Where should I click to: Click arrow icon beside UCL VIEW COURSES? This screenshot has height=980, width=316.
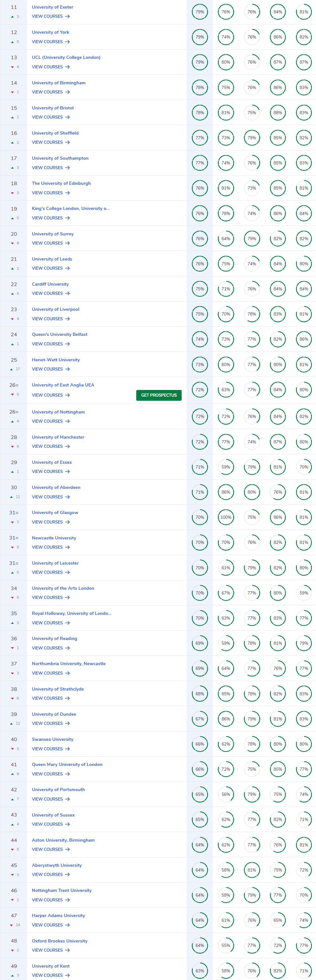coord(67,67)
